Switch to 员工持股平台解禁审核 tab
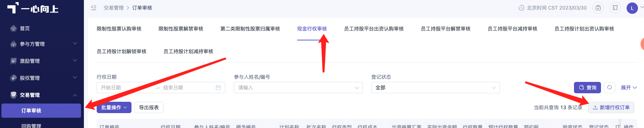 coord(446,29)
